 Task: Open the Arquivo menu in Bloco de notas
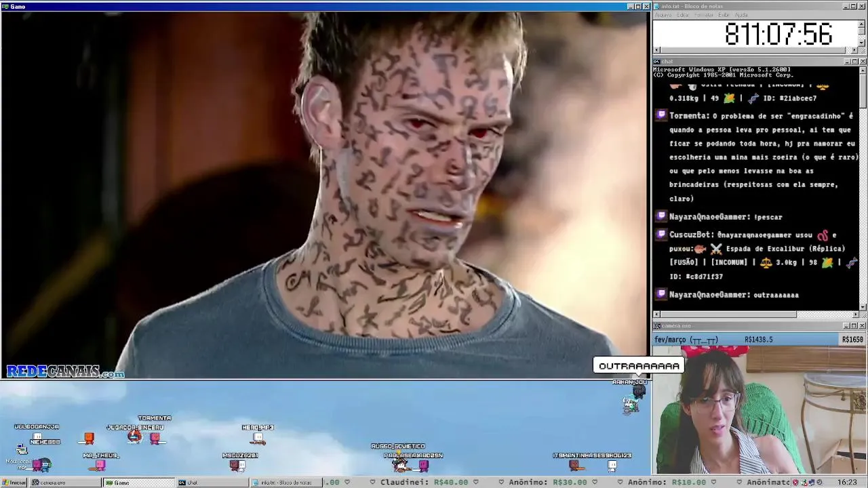pos(663,15)
